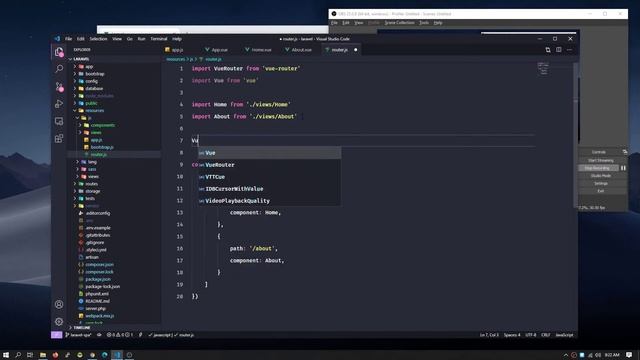This screenshot has height=360, width=640.
Task: Open Scene Collection menu in OBS
Action: [x=399, y=23]
